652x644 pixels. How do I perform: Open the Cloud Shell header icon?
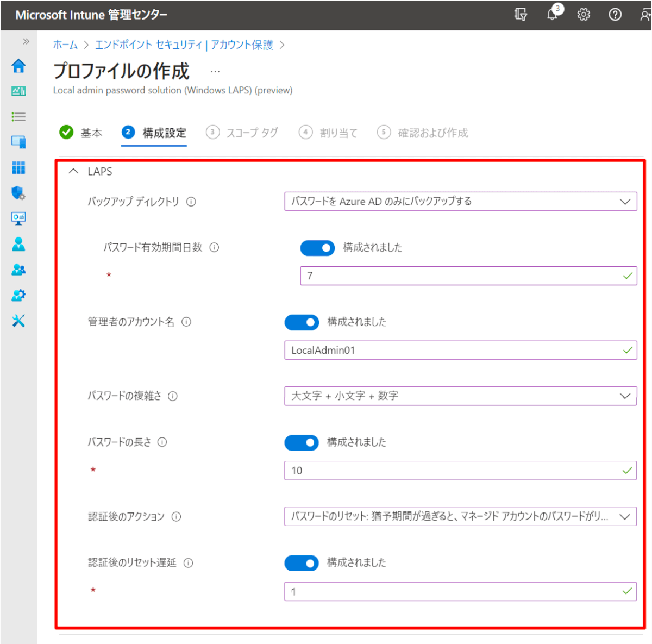tap(521, 15)
